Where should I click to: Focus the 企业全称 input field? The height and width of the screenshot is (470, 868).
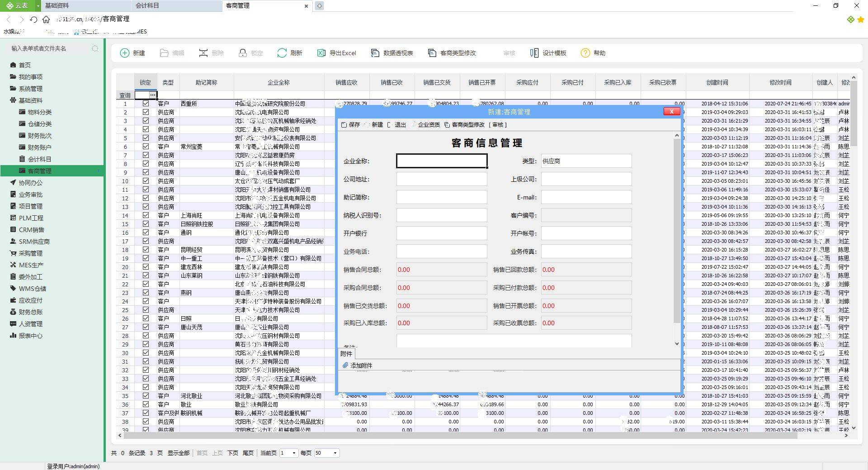(442, 161)
